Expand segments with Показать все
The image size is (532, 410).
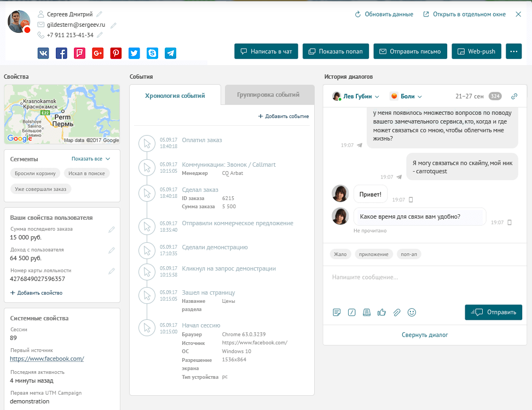pyautogui.click(x=91, y=159)
